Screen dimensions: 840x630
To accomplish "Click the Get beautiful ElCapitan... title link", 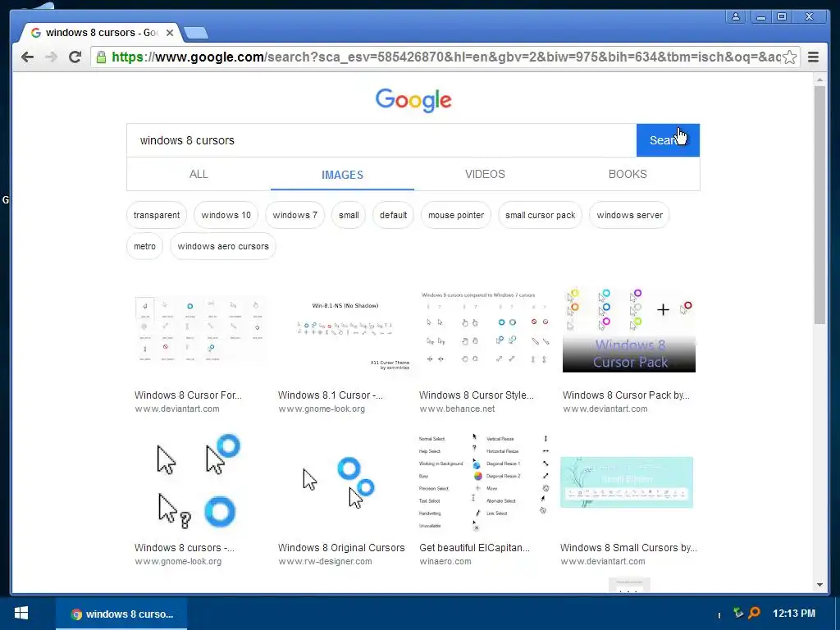I will 474,547.
